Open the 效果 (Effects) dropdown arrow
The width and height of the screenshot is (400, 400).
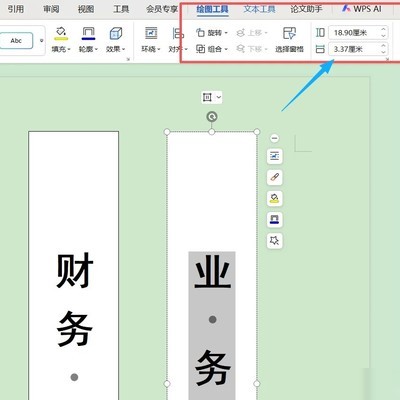pos(124,49)
